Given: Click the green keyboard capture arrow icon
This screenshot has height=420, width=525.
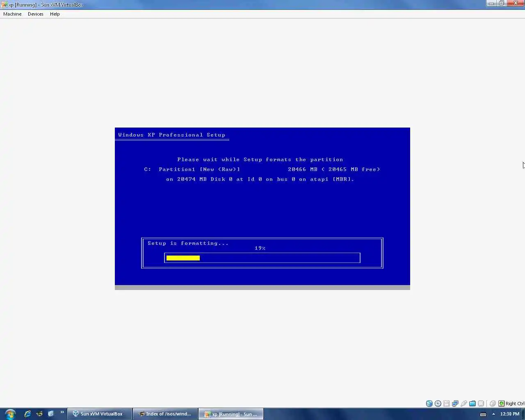Looking at the screenshot, I should 501,404.
